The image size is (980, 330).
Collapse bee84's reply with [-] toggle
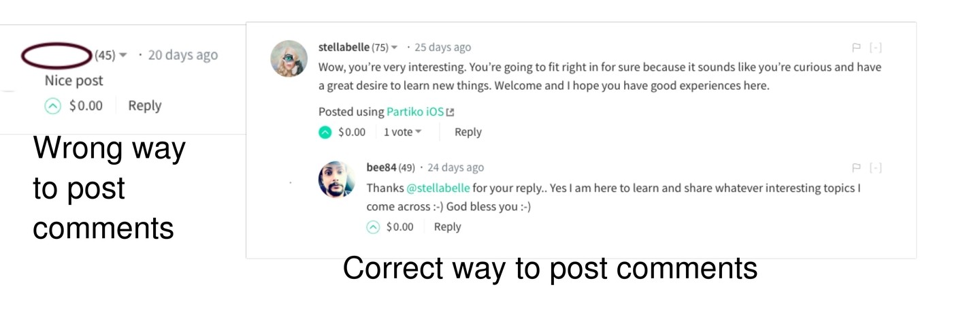coord(876,168)
